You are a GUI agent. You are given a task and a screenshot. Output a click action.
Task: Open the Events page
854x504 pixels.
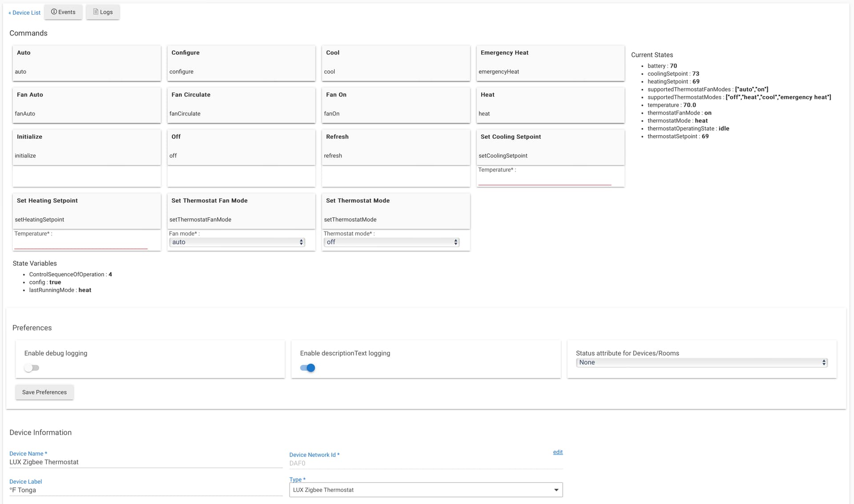pos(63,12)
